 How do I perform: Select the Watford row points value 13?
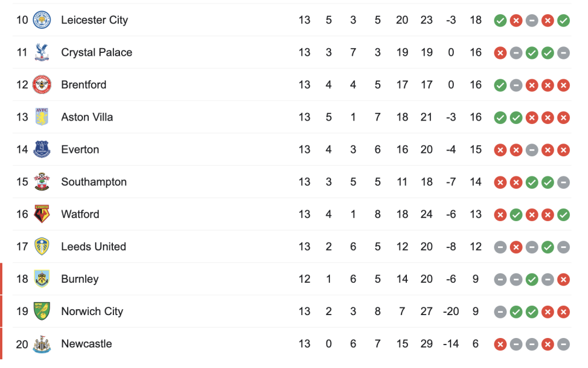(x=476, y=215)
